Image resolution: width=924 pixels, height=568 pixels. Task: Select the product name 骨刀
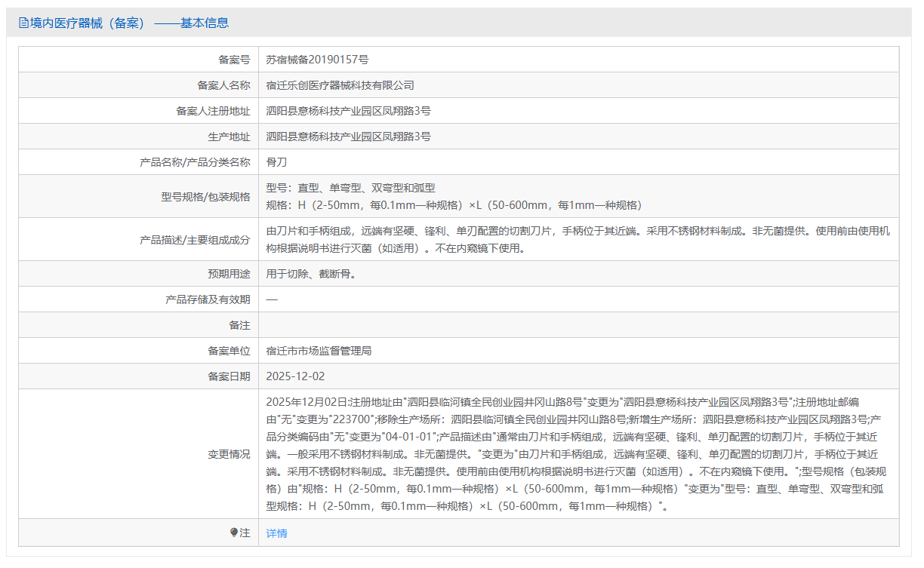[277, 162]
